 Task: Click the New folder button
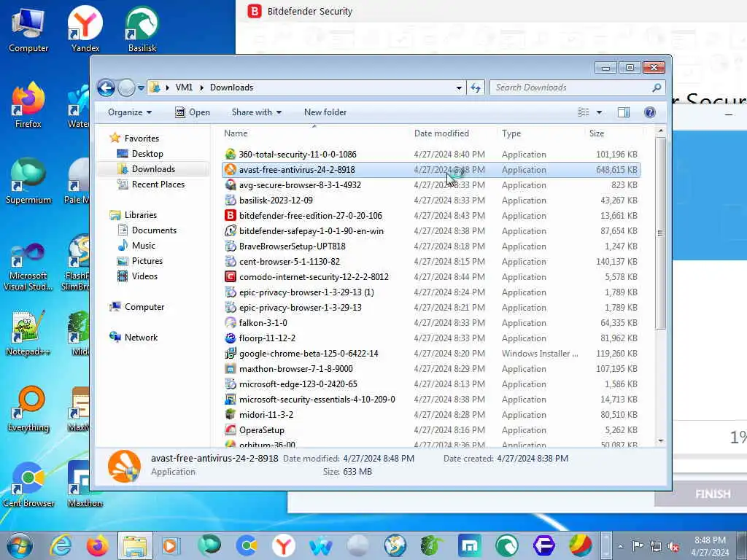point(325,112)
